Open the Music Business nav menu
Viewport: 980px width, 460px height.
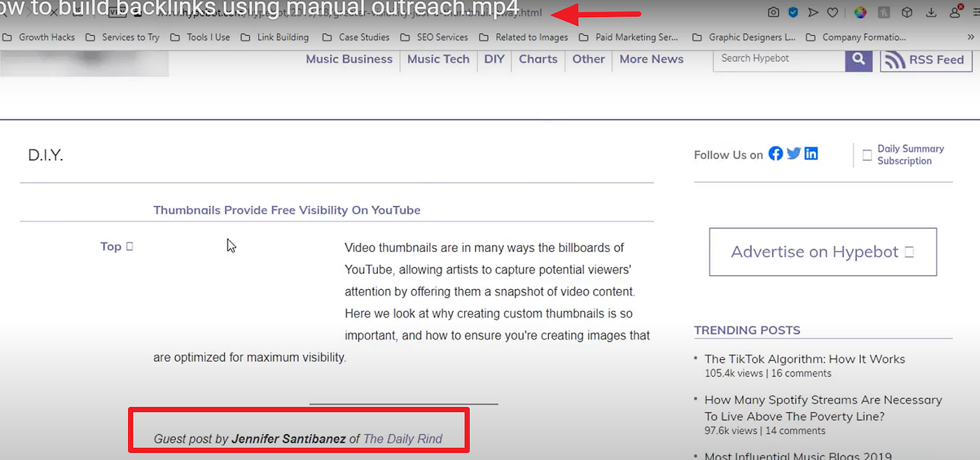[x=349, y=60]
